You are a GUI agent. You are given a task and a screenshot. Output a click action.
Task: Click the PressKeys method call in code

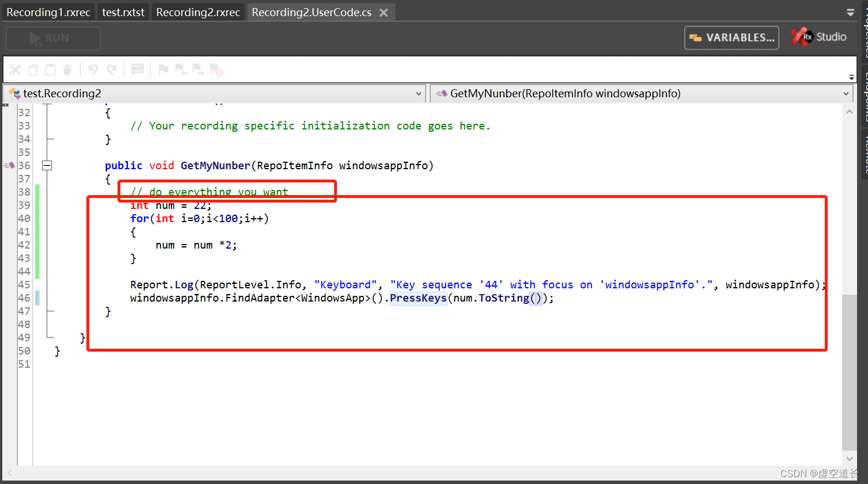click(418, 298)
